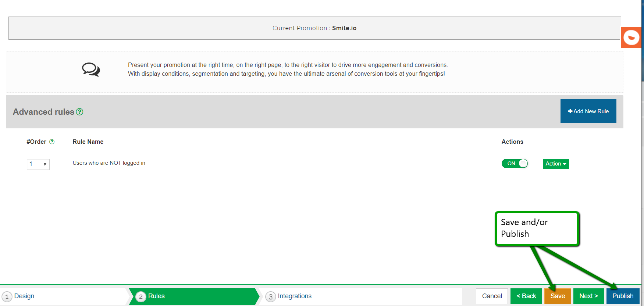Click the Smile.io current promotion name
Viewport: 644px width, 306px height.
tap(344, 28)
